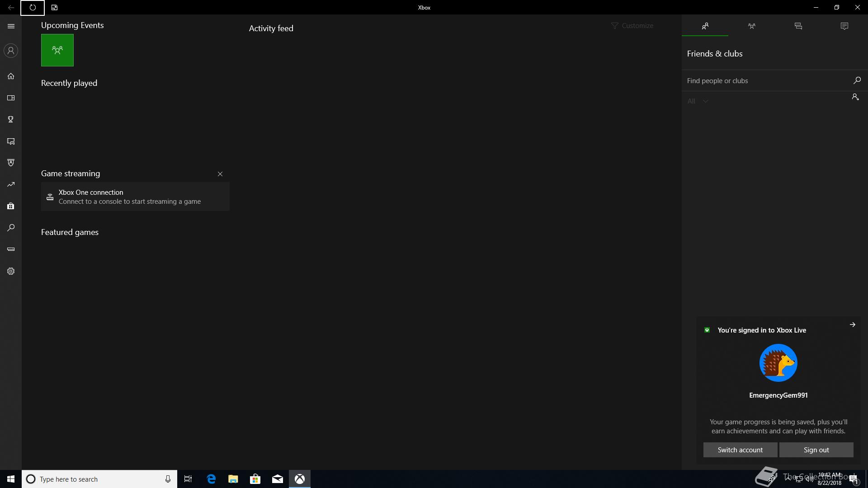Open My Games library in sidebar

pyautogui.click(x=11, y=98)
